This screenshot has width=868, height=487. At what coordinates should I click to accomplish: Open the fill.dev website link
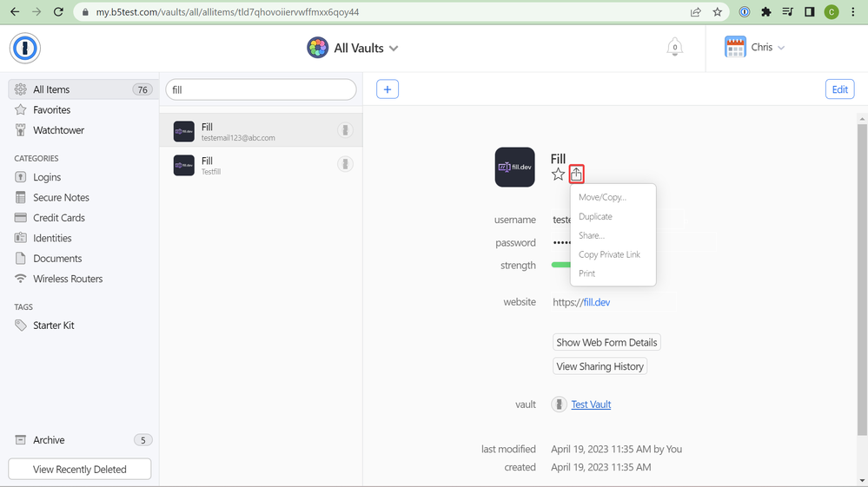point(595,302)
